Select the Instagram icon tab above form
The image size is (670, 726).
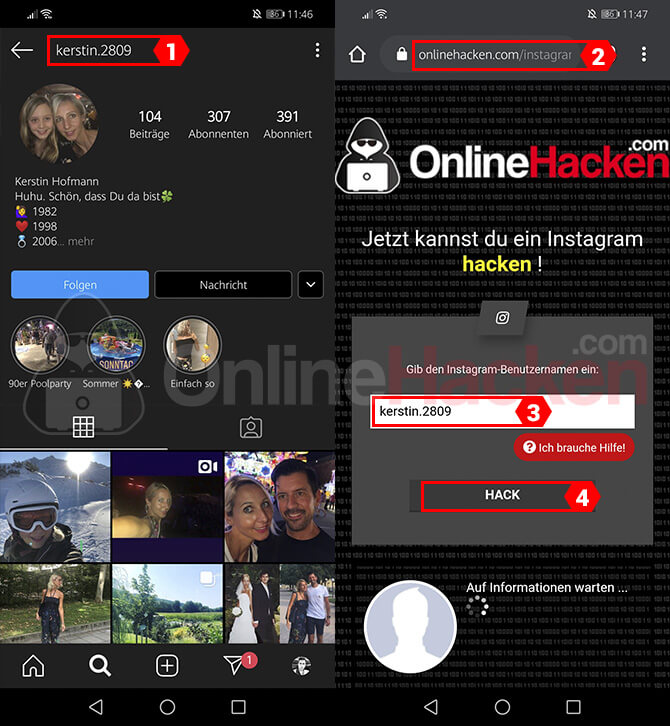point(502,318)
